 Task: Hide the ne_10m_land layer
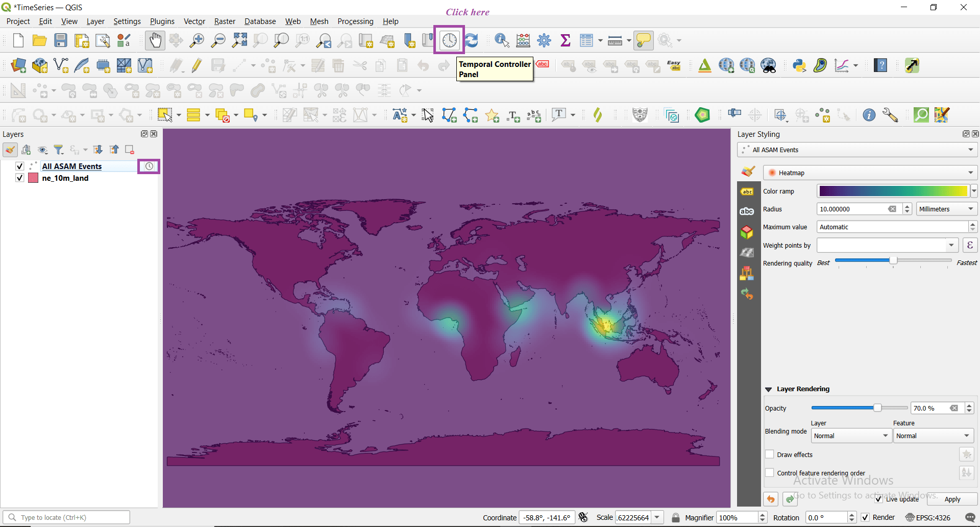(19, 178)
